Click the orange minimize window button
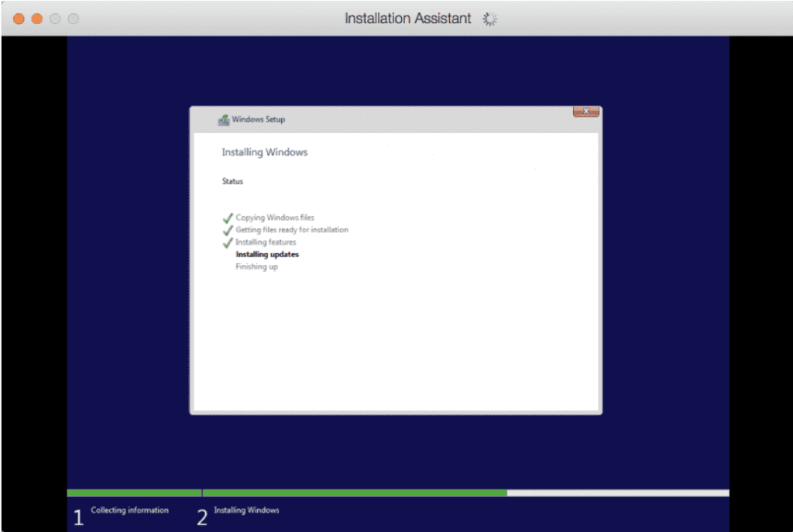 [x=37, y=19]
